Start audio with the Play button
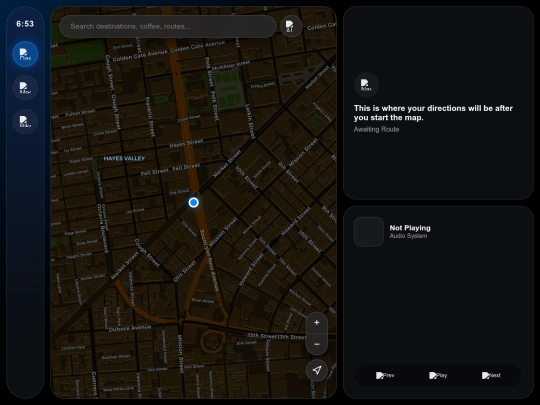Screen dimensions: 540x405 pos(438,375)
